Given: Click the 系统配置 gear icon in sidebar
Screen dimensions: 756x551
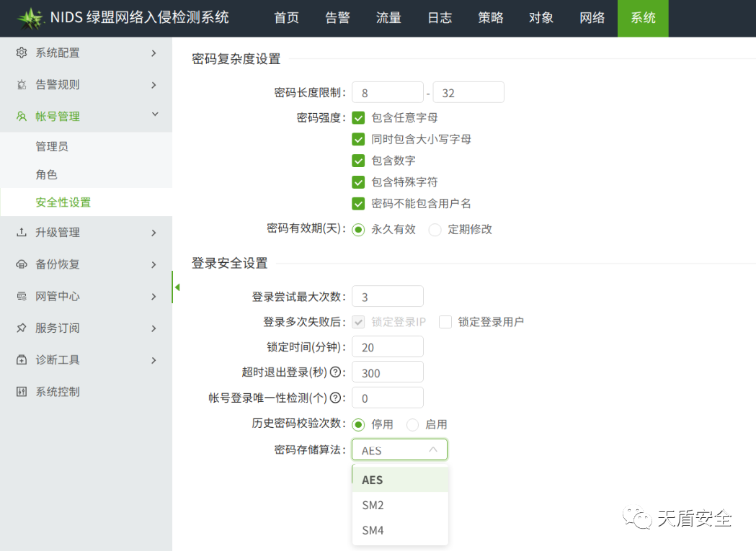Looking at the screenshot, I should [x=22, y=53].
